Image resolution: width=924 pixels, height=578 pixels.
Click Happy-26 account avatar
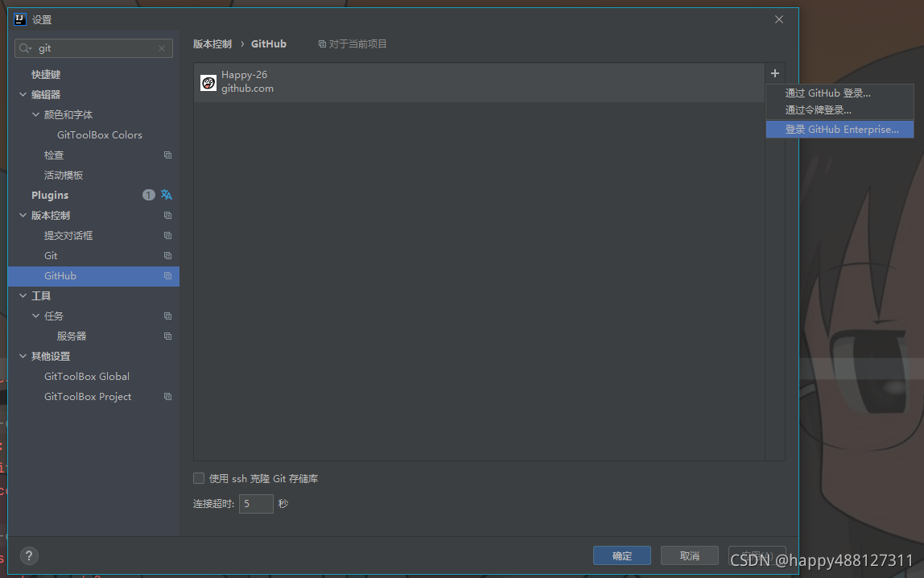point(208,82)
